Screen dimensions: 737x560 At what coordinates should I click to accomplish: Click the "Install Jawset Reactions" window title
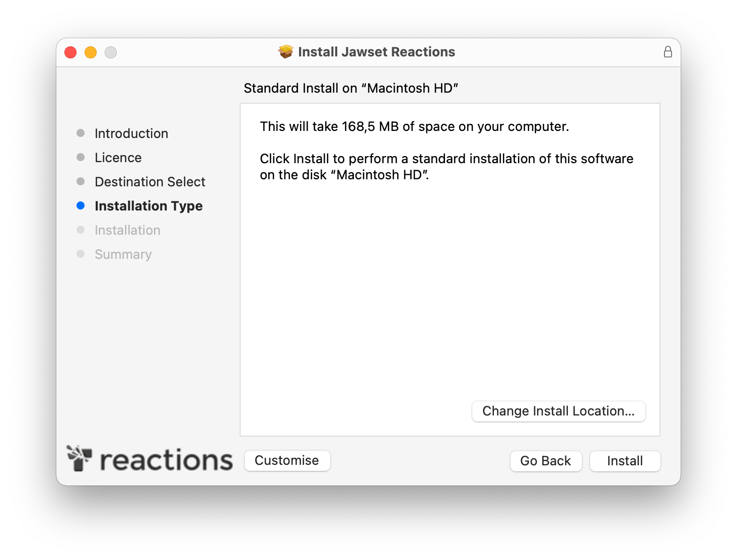pyautogui.click(x=377, y=52)
